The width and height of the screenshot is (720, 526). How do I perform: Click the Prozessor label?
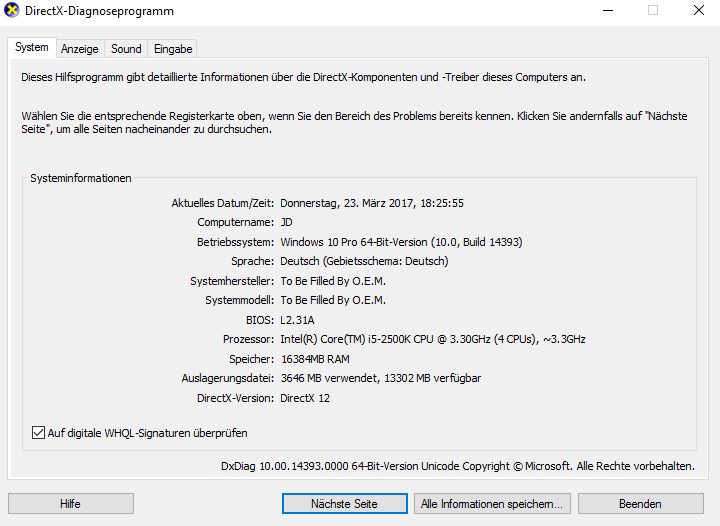coord(248,339)
